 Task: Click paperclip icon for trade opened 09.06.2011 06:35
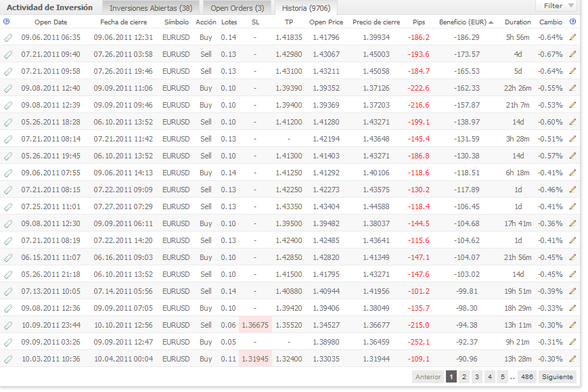coord(8,37)
